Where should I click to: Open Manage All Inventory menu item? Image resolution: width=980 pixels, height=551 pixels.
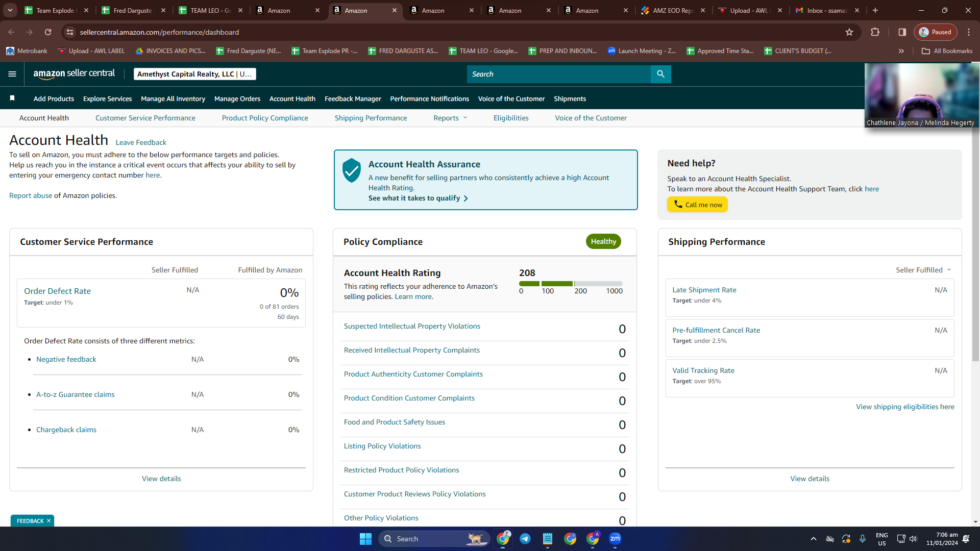pyautogui.click(x=173, y=98)
